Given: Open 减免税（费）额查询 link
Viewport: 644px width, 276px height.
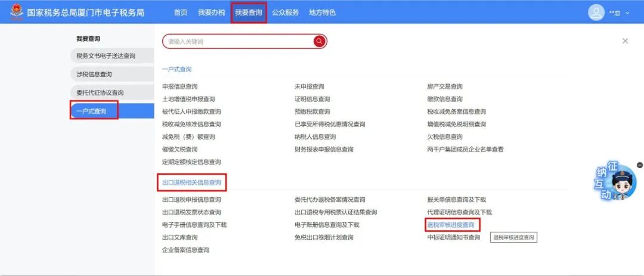Looking at the screenshot, I should tap(188, 137).
